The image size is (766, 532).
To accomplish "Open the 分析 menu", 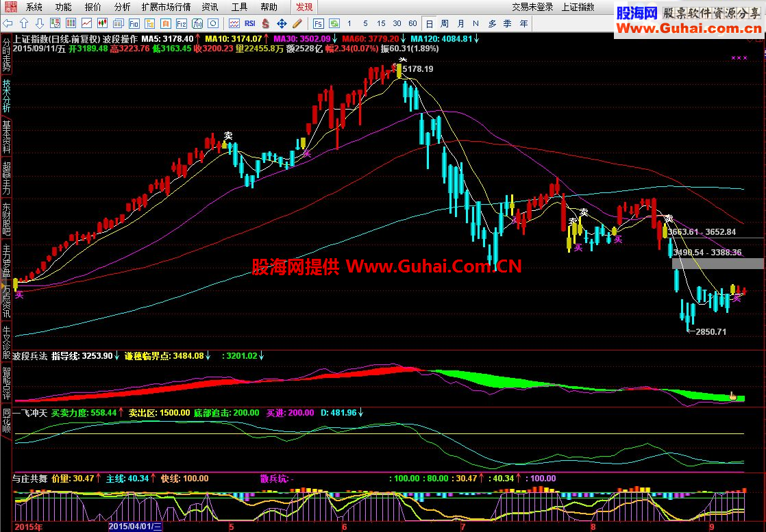I will (122, 7).
